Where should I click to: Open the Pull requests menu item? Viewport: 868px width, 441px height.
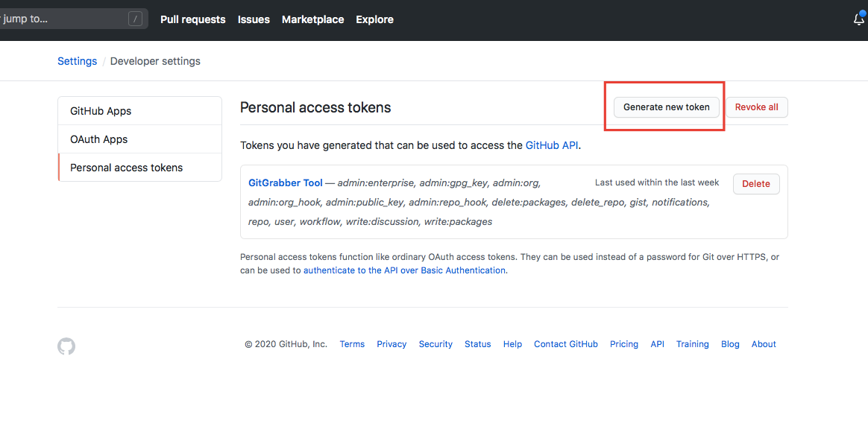pyautogui.click(x=192, y=19)
